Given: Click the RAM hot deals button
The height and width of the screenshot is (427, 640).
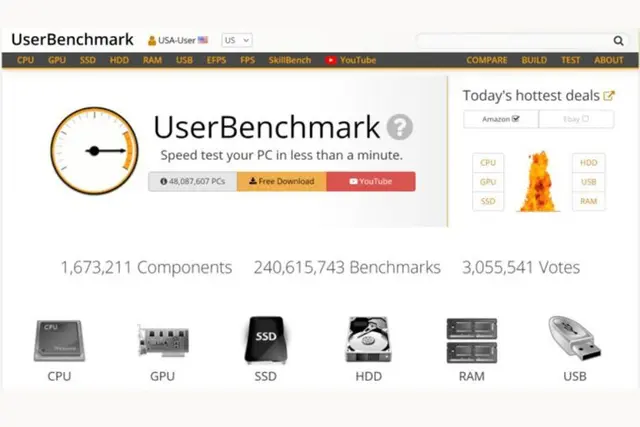Looking at the screenshot, I should click(x=589, y=201).
